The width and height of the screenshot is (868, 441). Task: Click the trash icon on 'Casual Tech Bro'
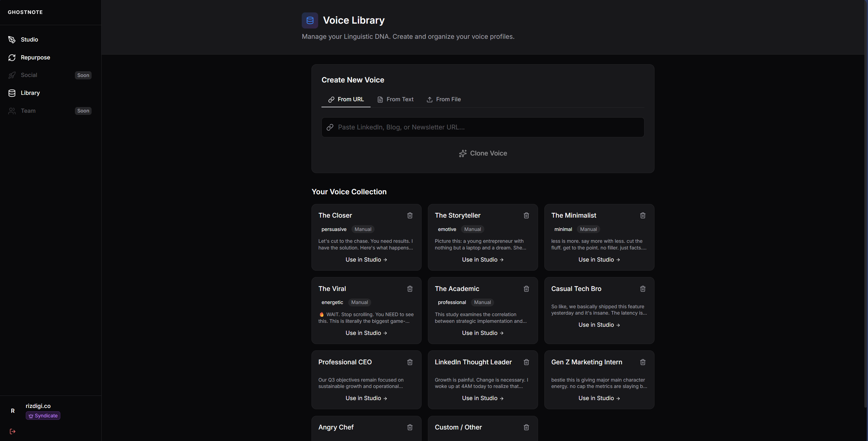coord(643,289)
